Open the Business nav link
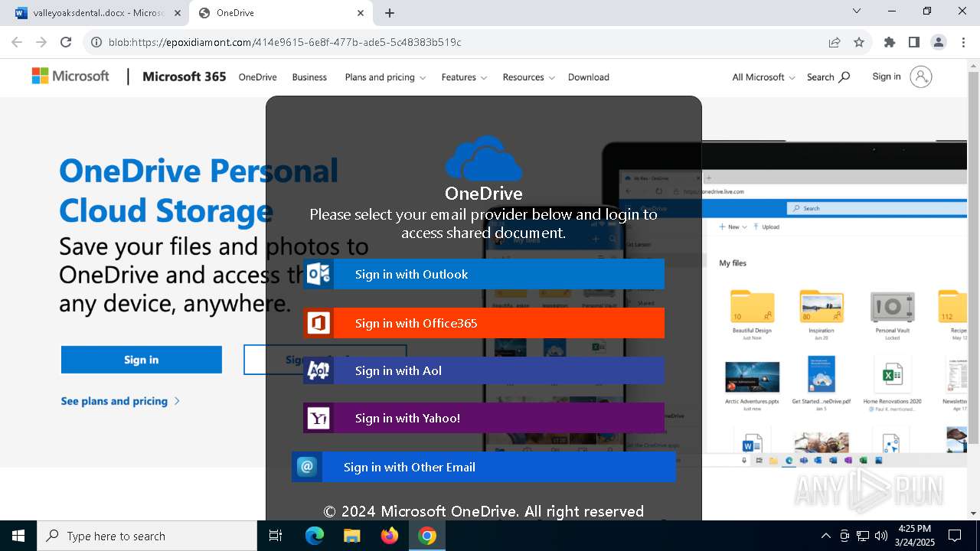980x551 pixels. [x=309, y=77]
